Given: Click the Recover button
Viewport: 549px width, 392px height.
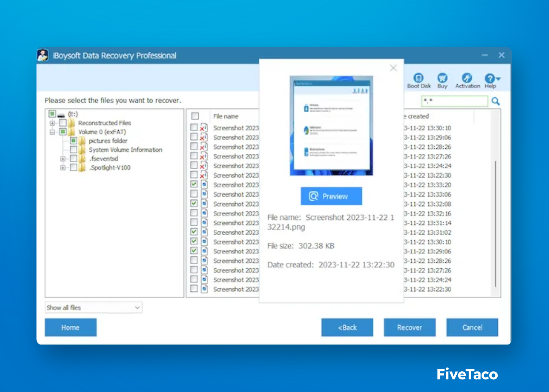Looking at the screenshot, I should (410, 328).
